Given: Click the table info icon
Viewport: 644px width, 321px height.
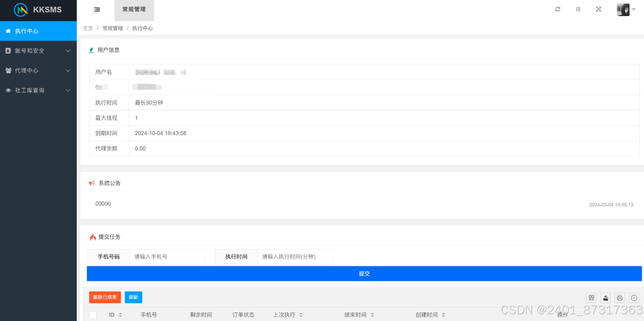Looking at the screenshot, I should pos(634,298).
